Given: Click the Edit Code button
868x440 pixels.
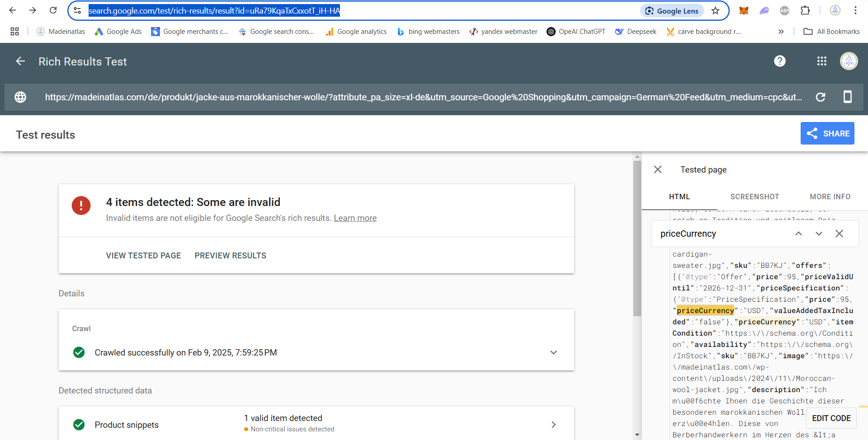Looking at the screenshot, I should 831,418.
